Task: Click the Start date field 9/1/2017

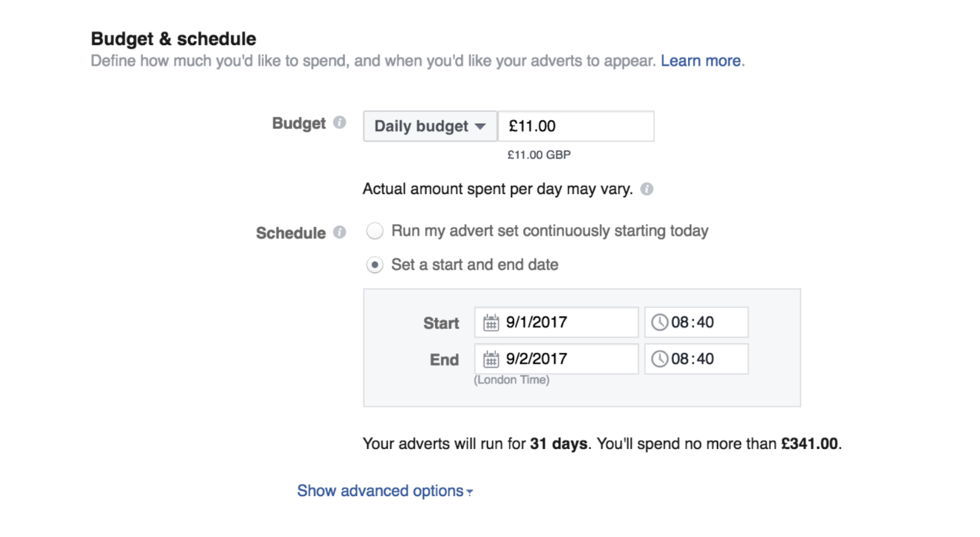Action: [556, 323]
